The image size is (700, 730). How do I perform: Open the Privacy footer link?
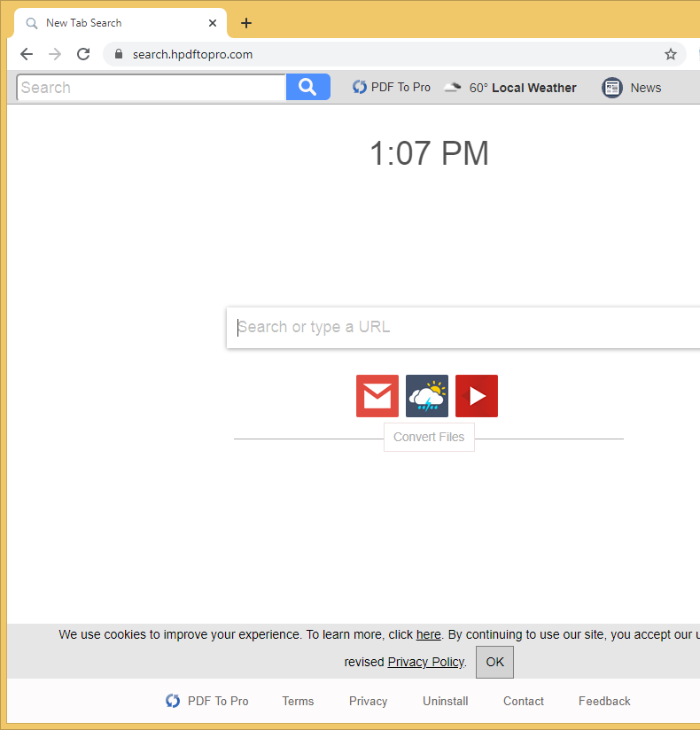[x=369, y=701]
